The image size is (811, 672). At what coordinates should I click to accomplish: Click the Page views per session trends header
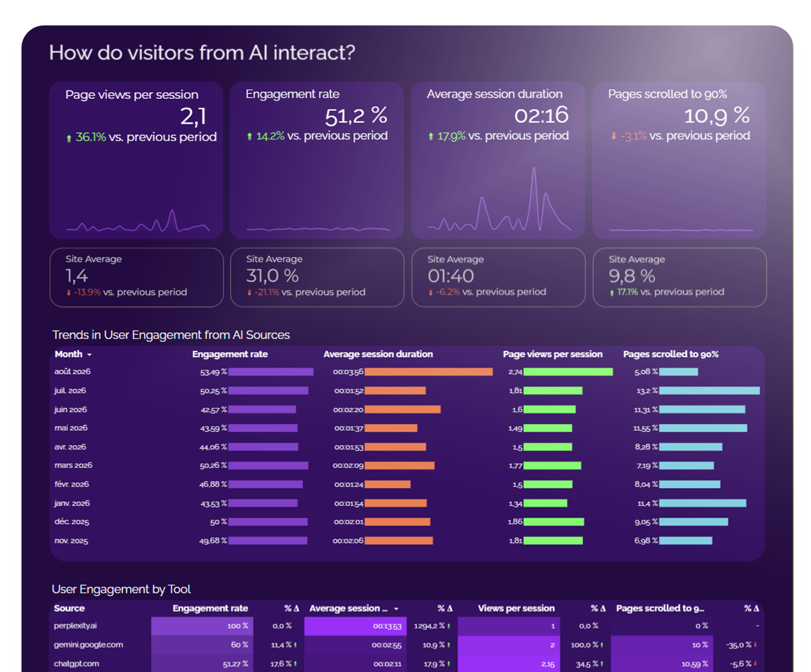click(x=553, y=354)
